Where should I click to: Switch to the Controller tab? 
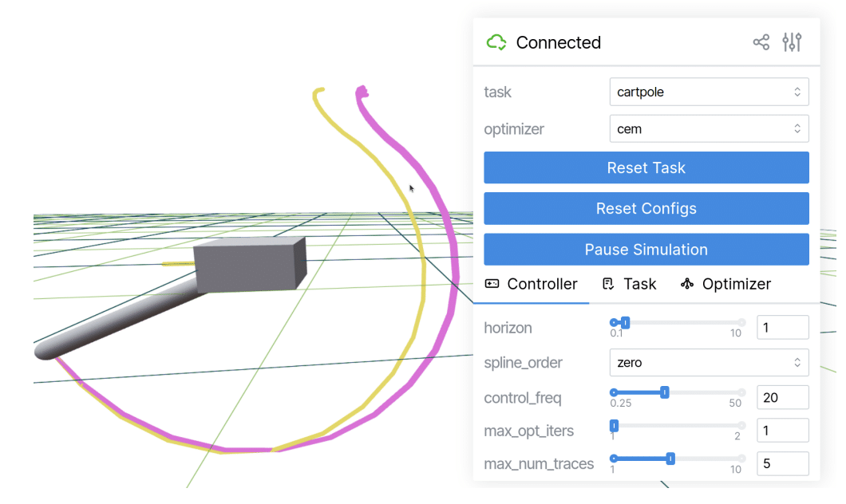532,284
